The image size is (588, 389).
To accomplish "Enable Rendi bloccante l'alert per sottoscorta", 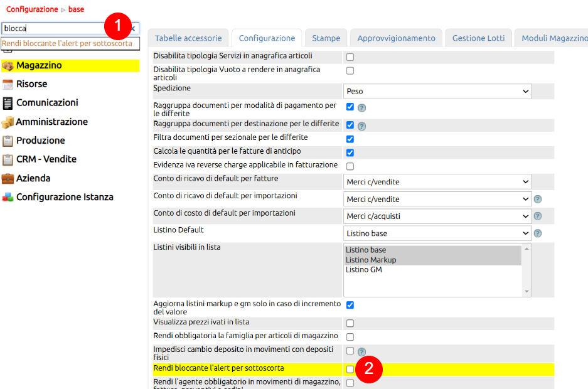I will [350, 369].
